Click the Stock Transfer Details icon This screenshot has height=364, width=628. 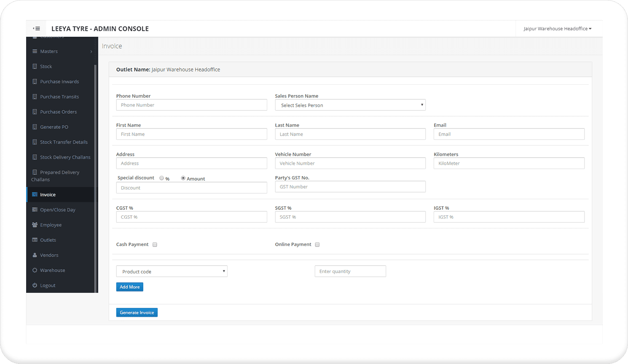pos(35,142)
